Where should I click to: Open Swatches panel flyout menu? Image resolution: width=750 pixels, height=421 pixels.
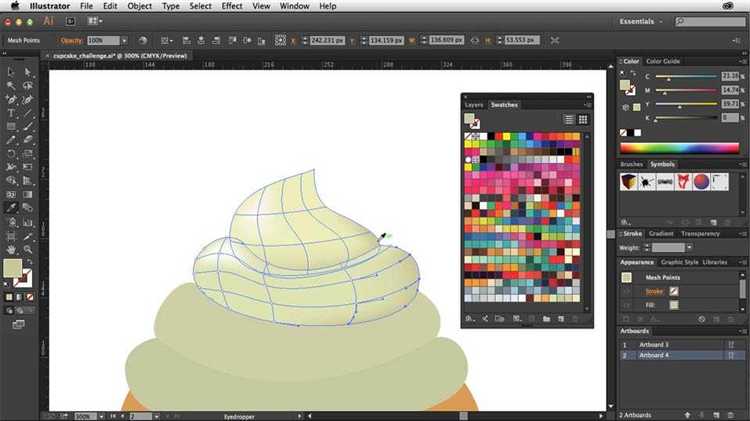pos(587,105)
